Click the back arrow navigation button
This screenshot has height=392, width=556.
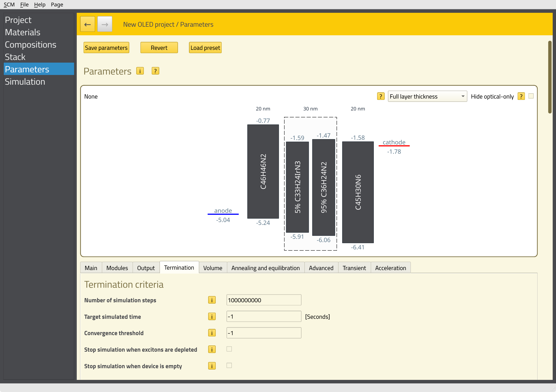tap(87, 24)
